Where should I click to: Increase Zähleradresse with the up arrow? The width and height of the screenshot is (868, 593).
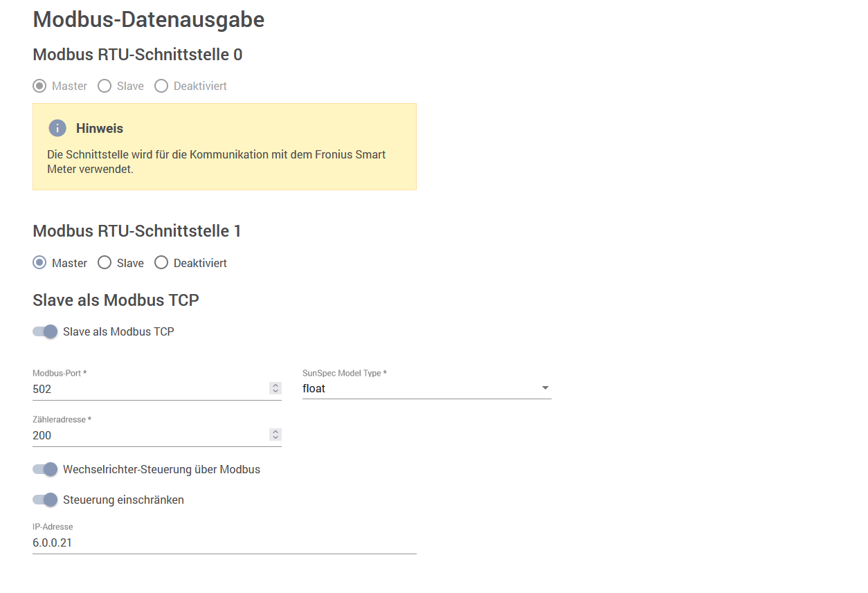tap(275, 432)
